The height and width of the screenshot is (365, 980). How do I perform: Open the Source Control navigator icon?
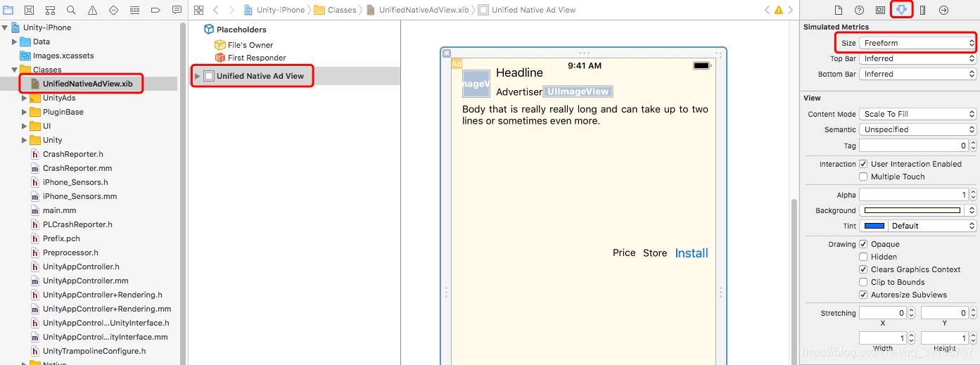click(29, 10)
